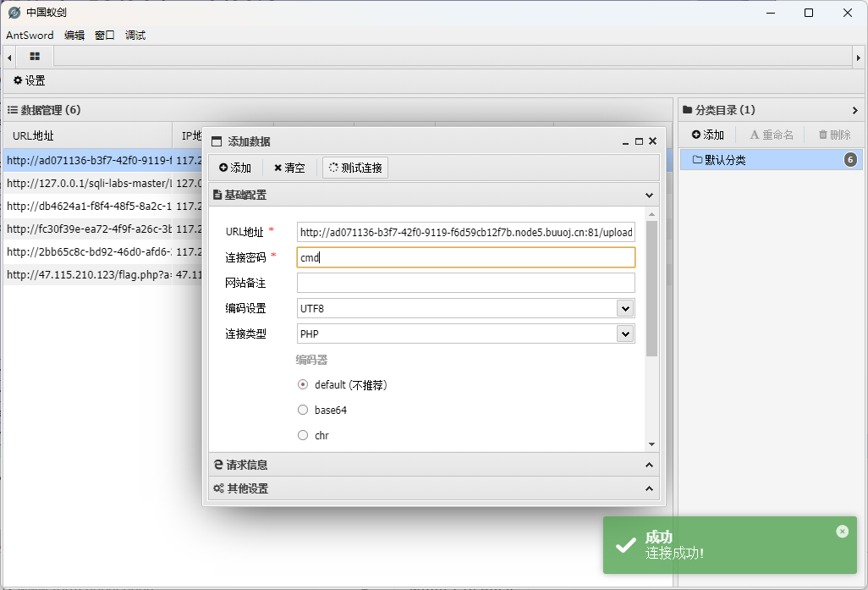Collapse 分类目录 panel with chevron arrow

pyautogui.click(x=855, y=110)
